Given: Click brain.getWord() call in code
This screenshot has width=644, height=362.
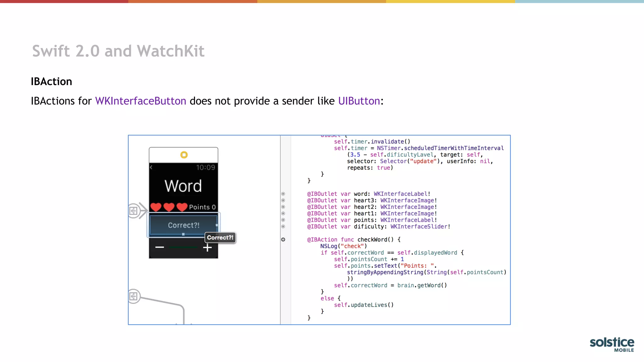Looking at the screenshot, I should 422,285.
